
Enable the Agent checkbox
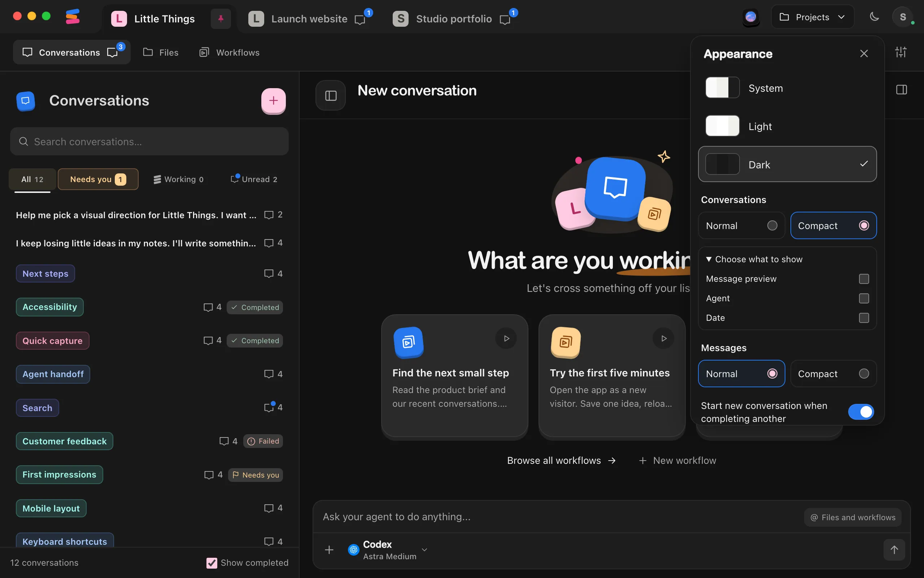(864, 298)
